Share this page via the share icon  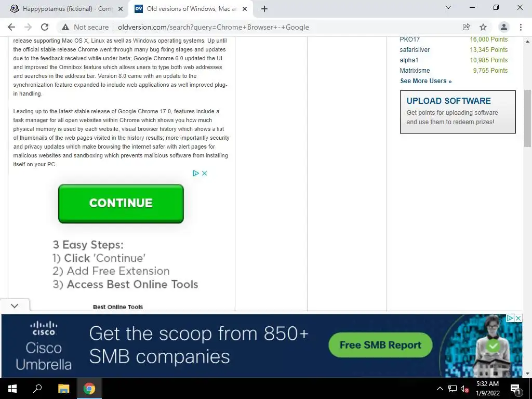[466, 27]
